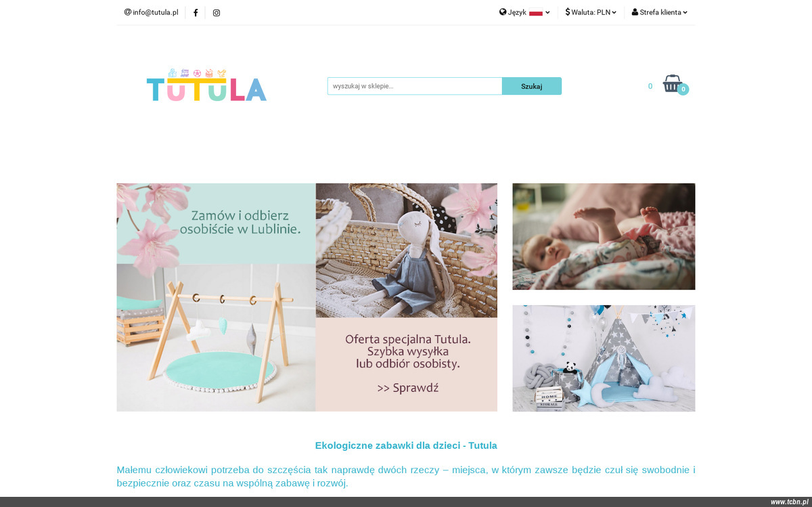Click the dollar sign currency icon
The image size is (812, 507).
point(568,12)
